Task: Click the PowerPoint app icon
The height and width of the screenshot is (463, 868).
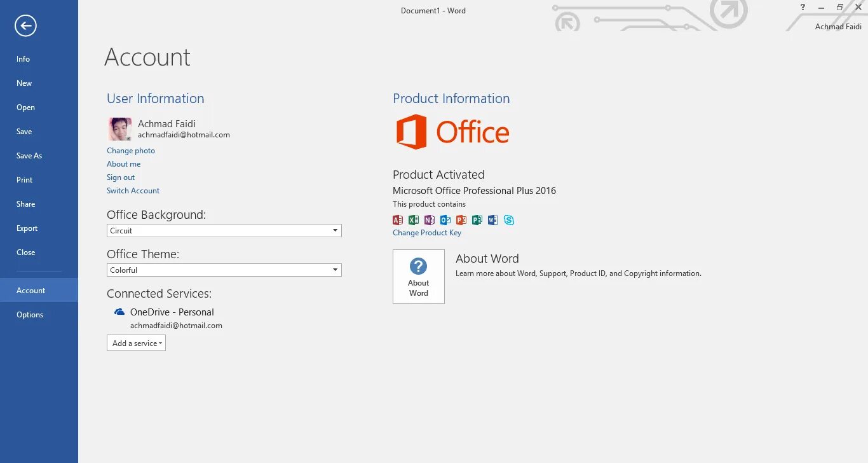Action: coord(461,220)
